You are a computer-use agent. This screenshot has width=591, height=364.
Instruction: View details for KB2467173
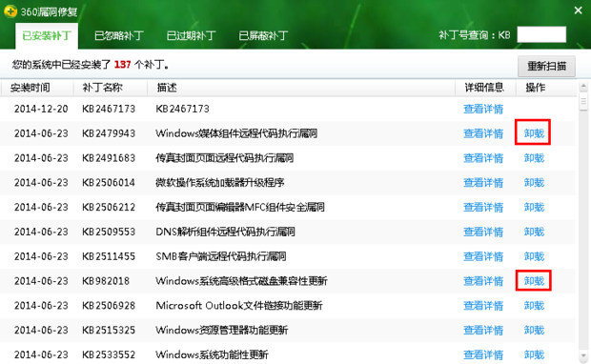(483, 109)
